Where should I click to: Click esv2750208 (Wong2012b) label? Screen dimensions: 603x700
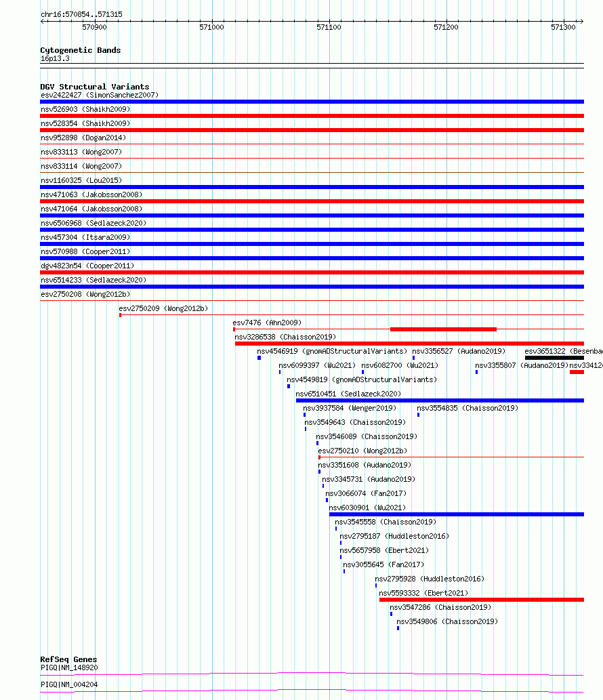pos(85,295)
